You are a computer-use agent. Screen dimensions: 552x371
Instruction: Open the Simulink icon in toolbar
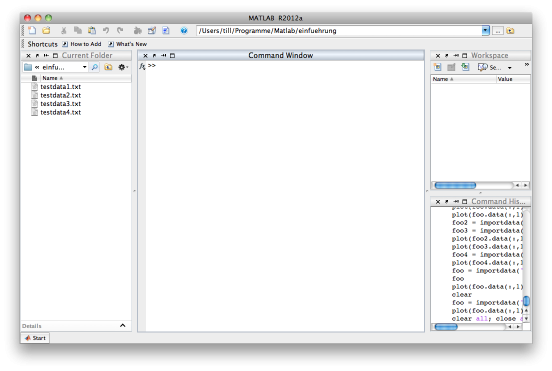pos(138,31)
